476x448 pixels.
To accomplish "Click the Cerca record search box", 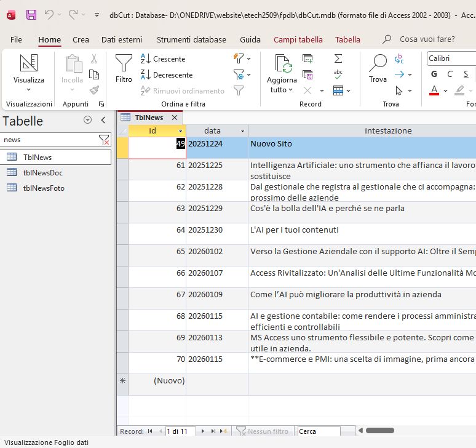I will pyautogui.click(x=319, y=431).
